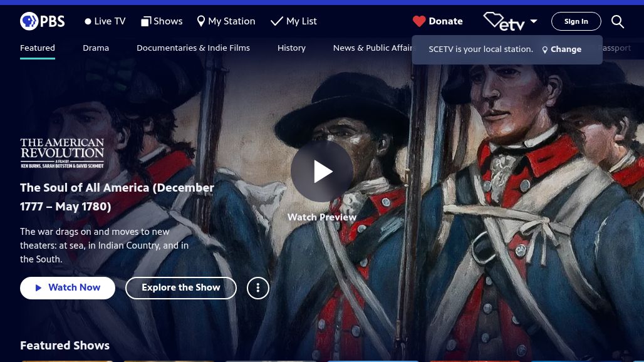The height and width of the screenshot is (362, 644).
Task: Click the SCETV station logo
Action: pyautogui.click(x=504, y=21)
